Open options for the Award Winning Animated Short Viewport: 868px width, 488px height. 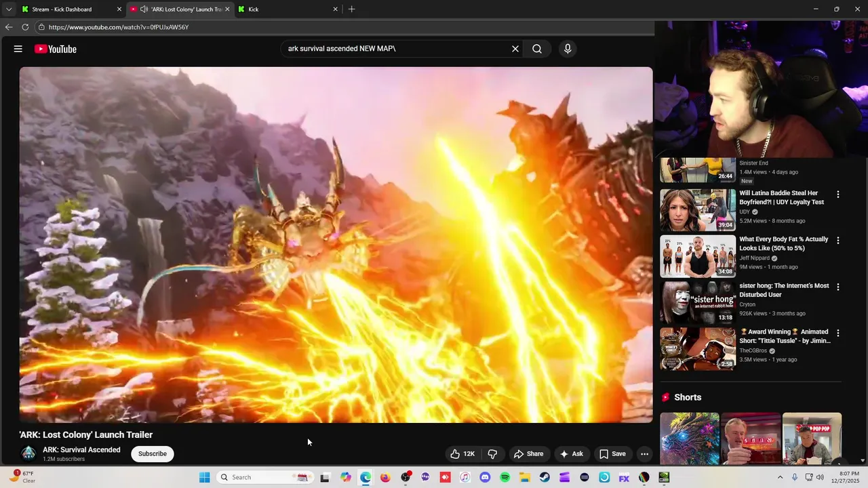coord(838,333)
